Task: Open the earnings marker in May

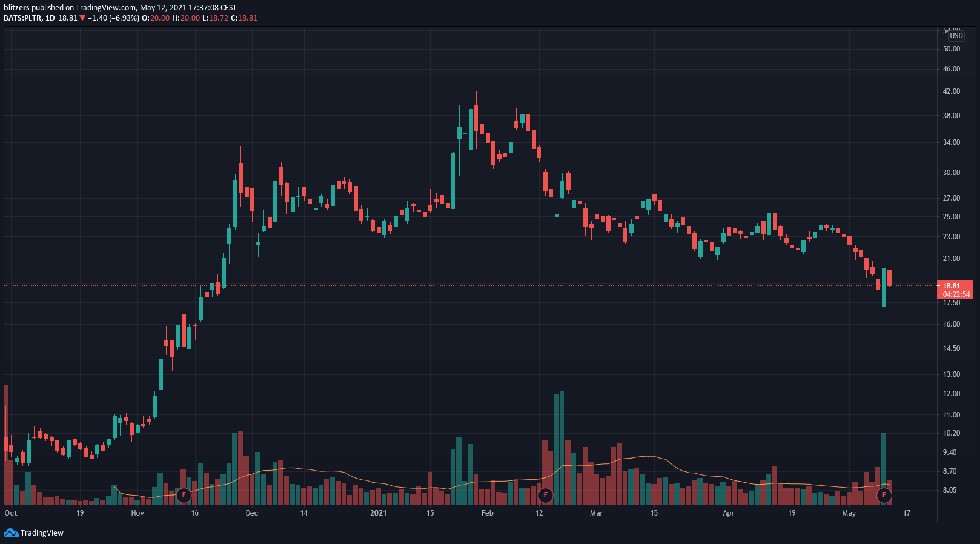Action: pos(884,495)
